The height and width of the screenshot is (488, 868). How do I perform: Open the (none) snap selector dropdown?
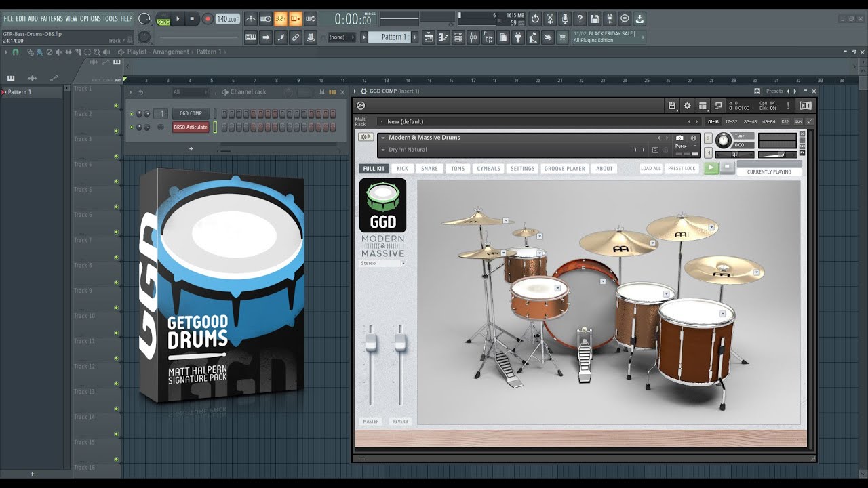tap(342, 37)
